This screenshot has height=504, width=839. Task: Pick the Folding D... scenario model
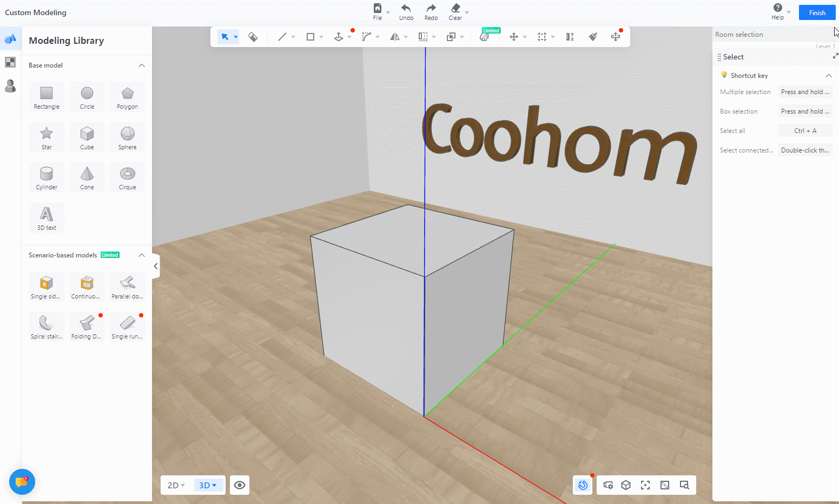87,327
